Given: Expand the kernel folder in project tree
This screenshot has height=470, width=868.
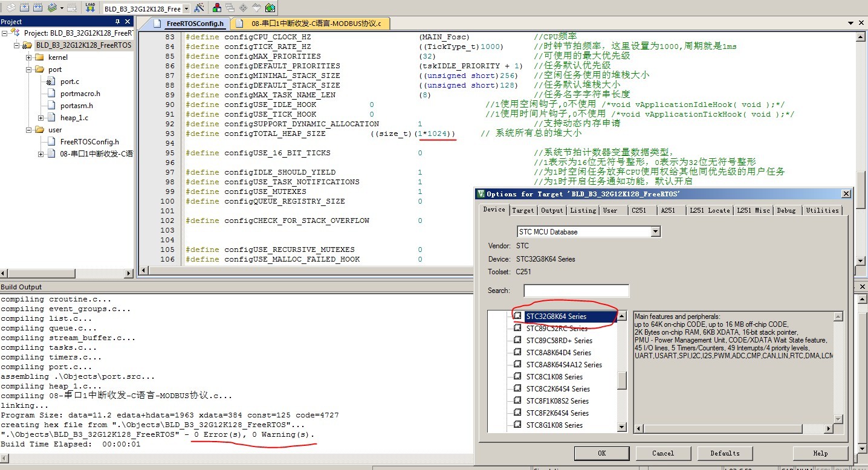Looking at the screenshot, I should pyautogui.click(x=29, y=57).
